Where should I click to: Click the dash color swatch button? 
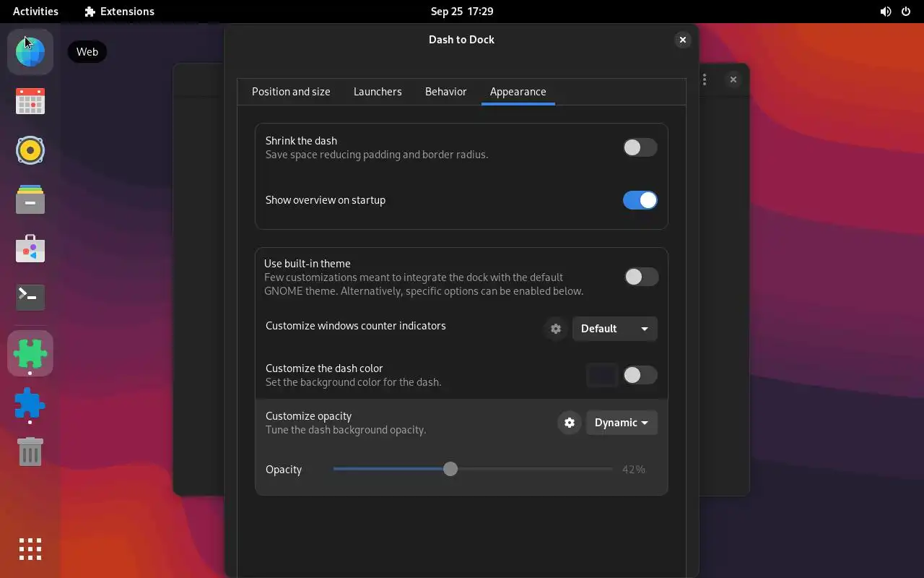[x=602, y=375]
